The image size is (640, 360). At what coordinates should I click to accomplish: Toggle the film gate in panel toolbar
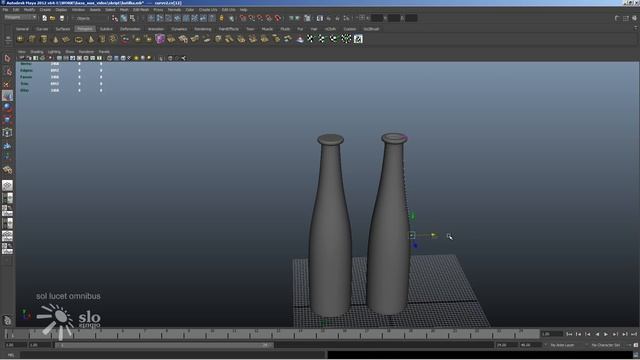(66, 58)
